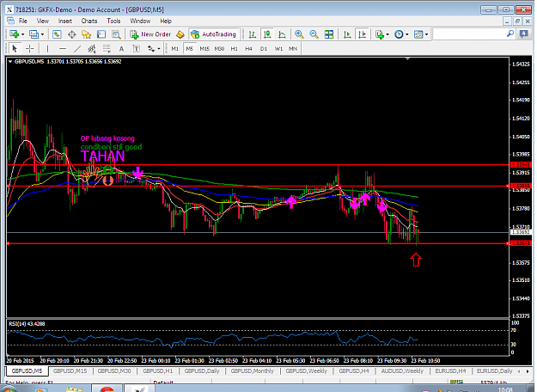Expand the Indicators dropdown arrow

[x=387, y=34]
